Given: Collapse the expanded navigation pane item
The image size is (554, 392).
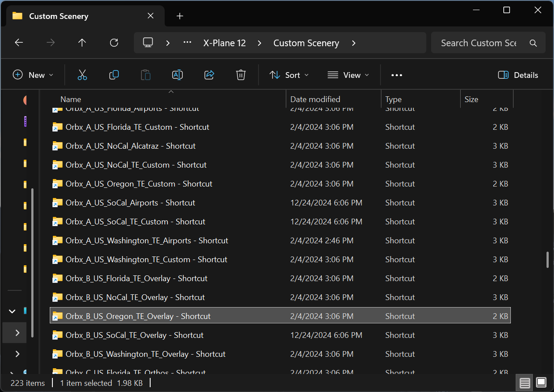Looking at the screenshot, I should pyautogui.click(x=12, y=311).
